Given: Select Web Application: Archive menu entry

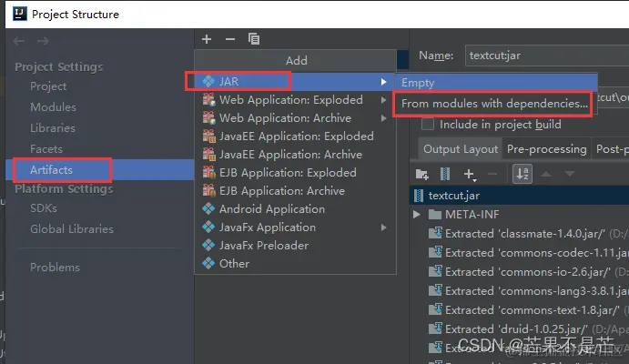Looking at the screenshot, I should 295,118.
